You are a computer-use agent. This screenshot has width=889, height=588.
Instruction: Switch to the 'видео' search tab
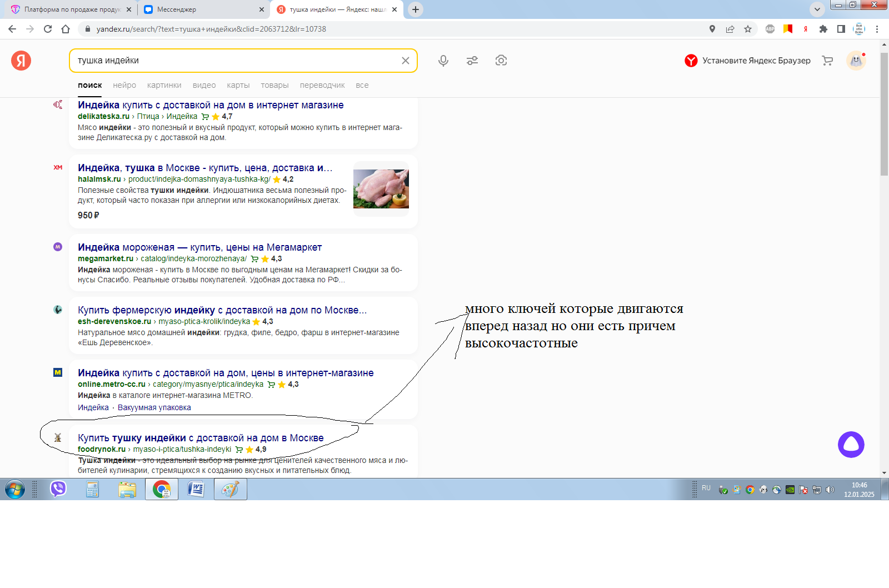pos(204,85)
